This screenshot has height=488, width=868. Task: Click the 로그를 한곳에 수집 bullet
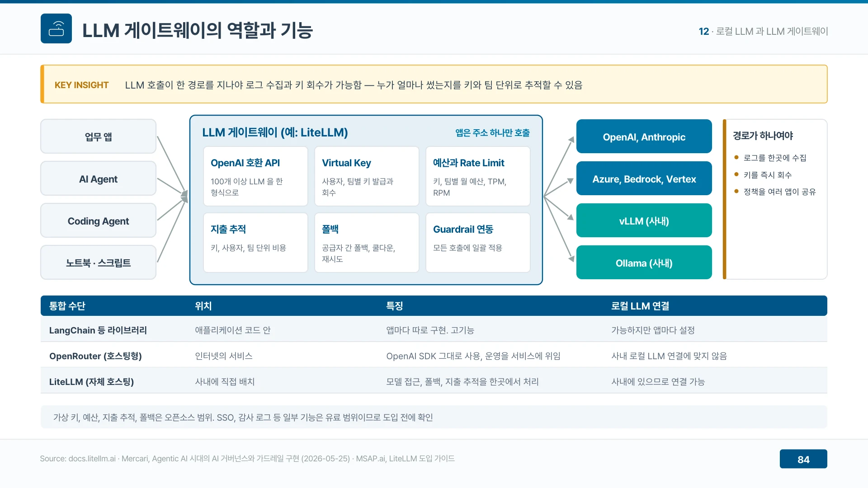pyautogui.click(x=774, y=158)
